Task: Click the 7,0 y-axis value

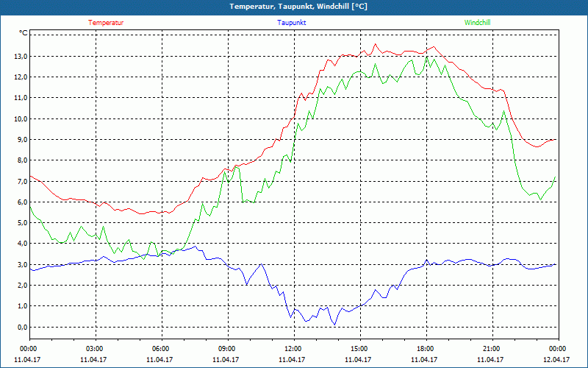Action: point(23,181)
